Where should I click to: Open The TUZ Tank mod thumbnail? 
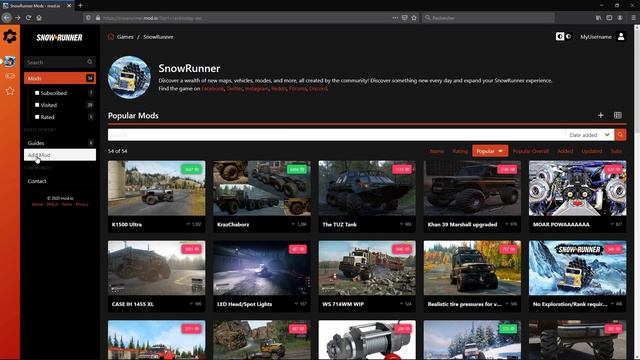[x=367, y=188]
